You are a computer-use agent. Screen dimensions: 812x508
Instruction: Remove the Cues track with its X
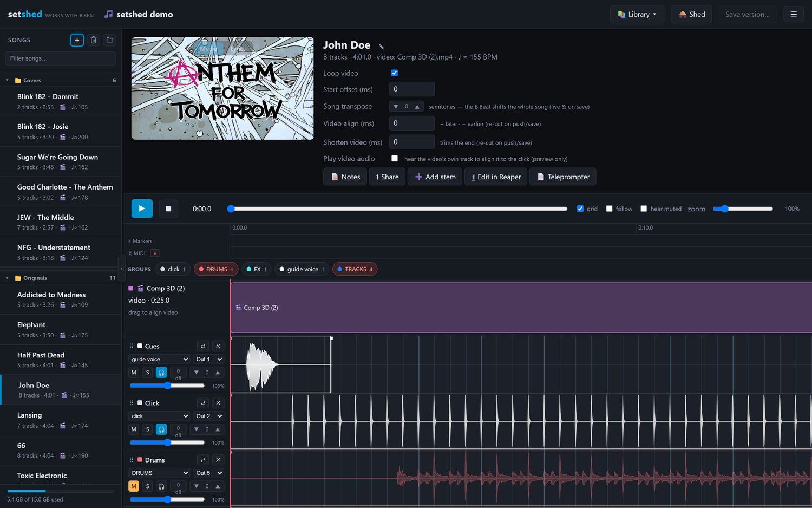(218, 346)
